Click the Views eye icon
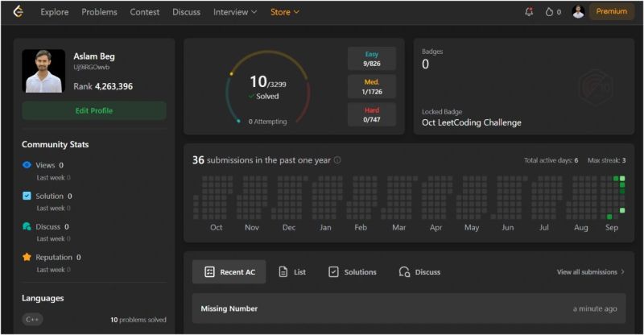 (27, 165)
